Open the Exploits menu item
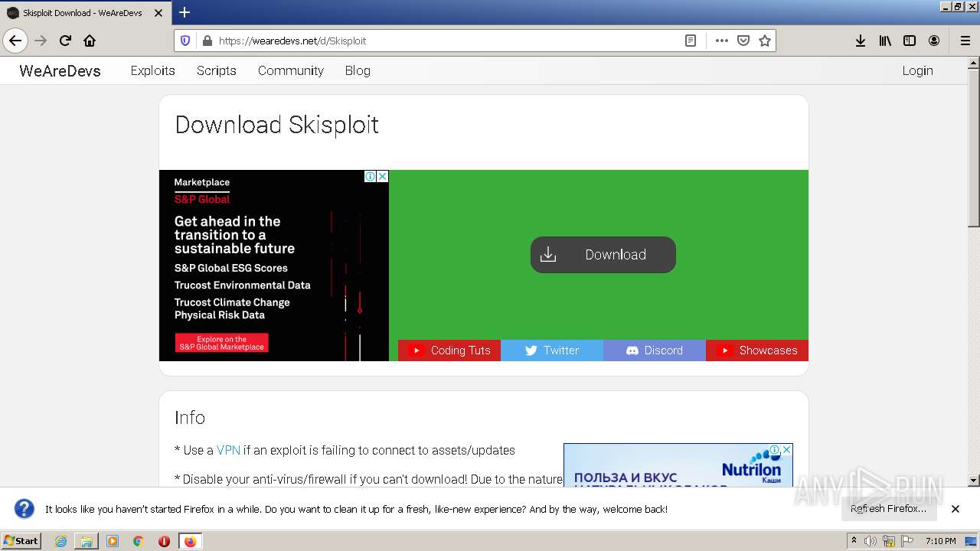Viewport: 980px width, 551px height. 152,70
